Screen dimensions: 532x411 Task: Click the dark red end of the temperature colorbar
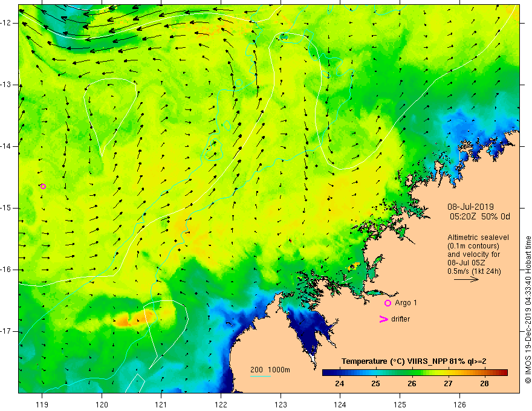coord(503,373)
